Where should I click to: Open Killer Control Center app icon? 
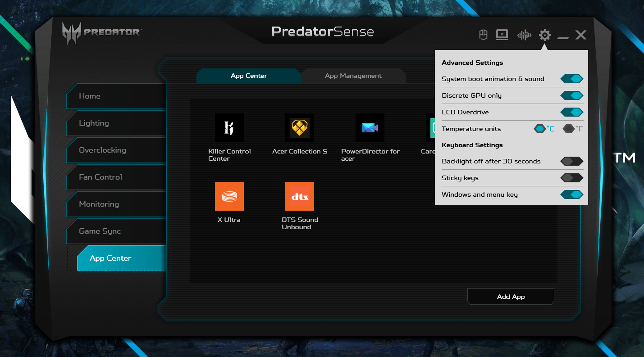point(229,128)
